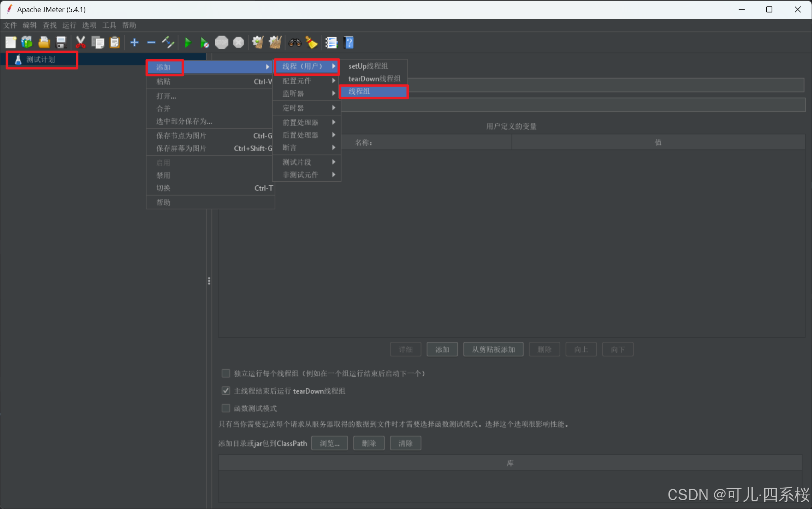
Task: Click the broom Reset search icon
Action: (x=311, y=43)
